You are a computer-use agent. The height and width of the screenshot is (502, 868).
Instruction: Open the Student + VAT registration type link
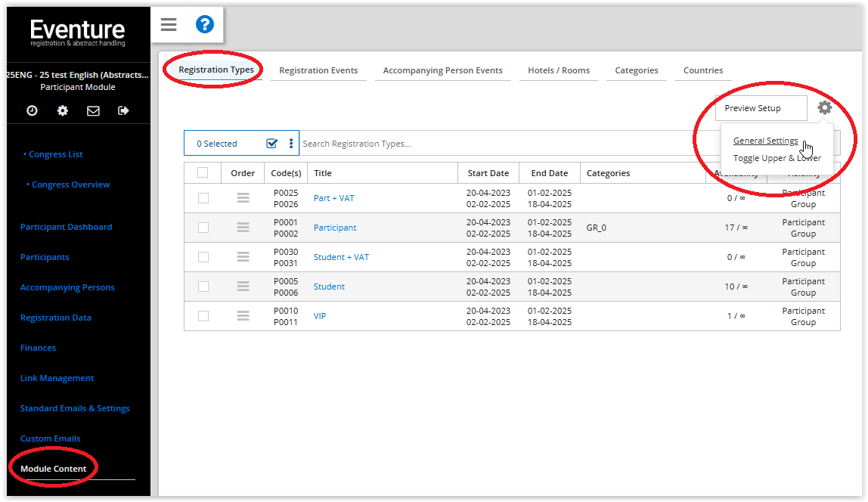pyautogui.click(x=341, y=257)
